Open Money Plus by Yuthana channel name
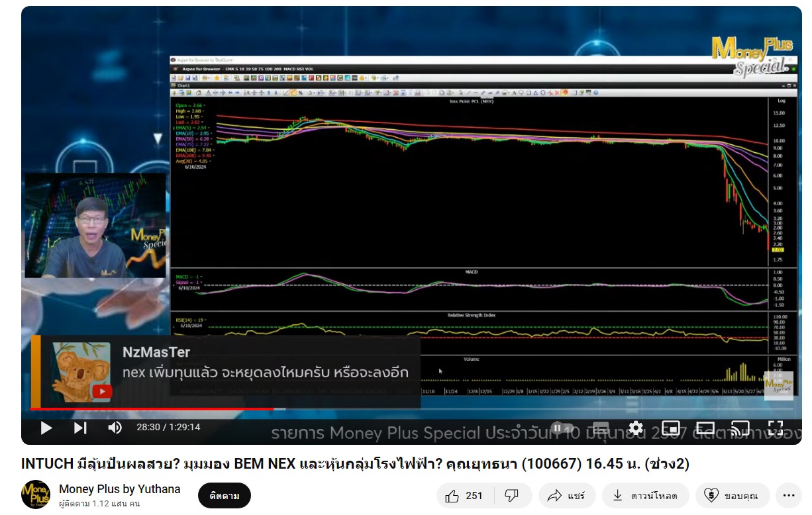 120,489
